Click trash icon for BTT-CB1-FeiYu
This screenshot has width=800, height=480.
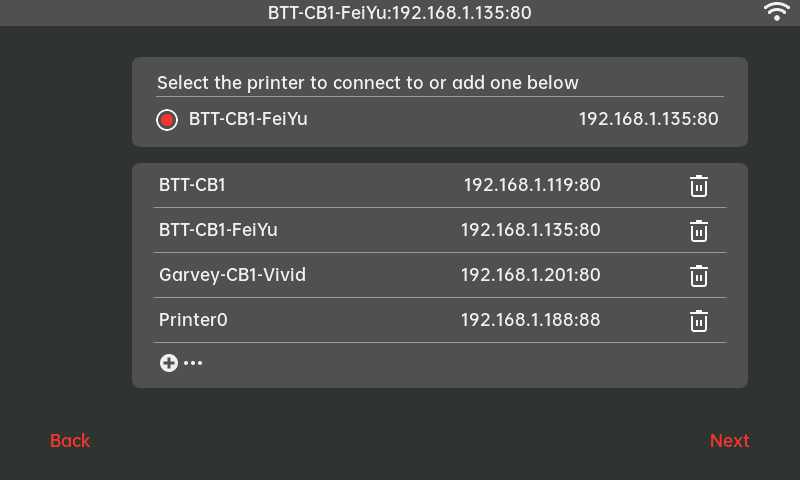coord(699,231)
